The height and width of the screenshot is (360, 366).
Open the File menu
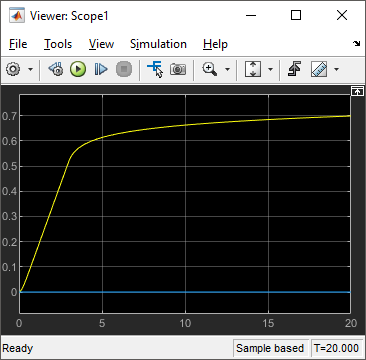point(18,44)
